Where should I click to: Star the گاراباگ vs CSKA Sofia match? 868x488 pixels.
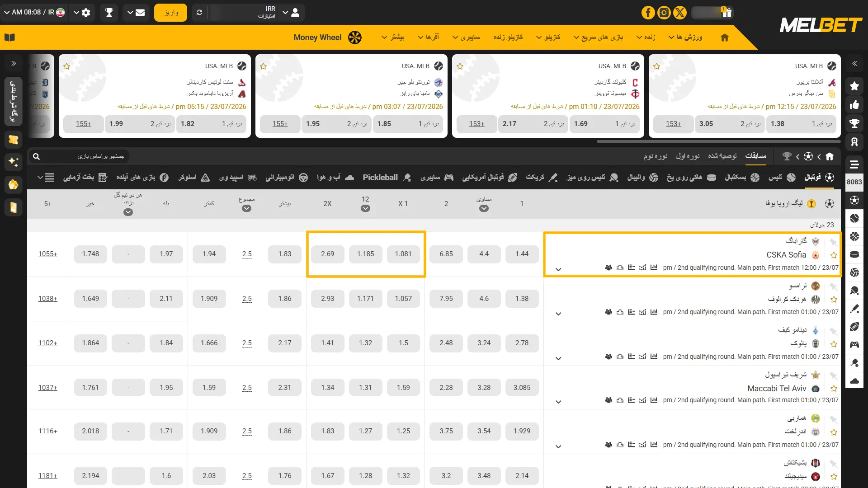(x=834, y=255)
